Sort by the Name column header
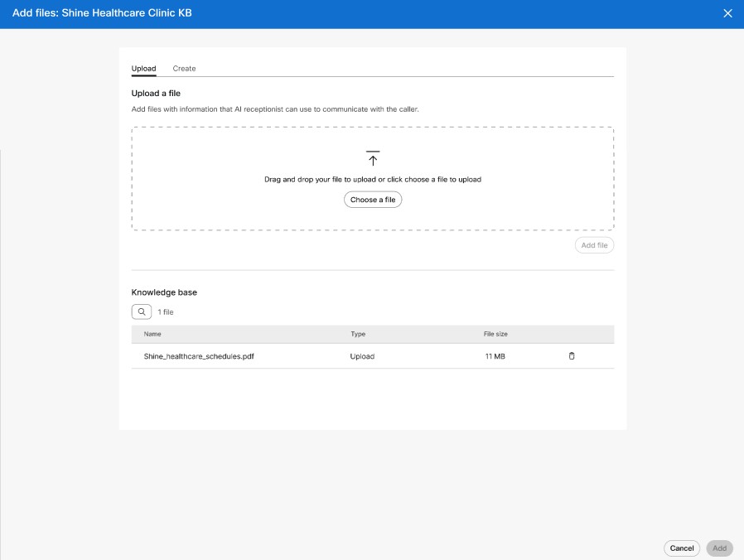Viewport: 744px width, 560px height. click(x=152, y=334)
